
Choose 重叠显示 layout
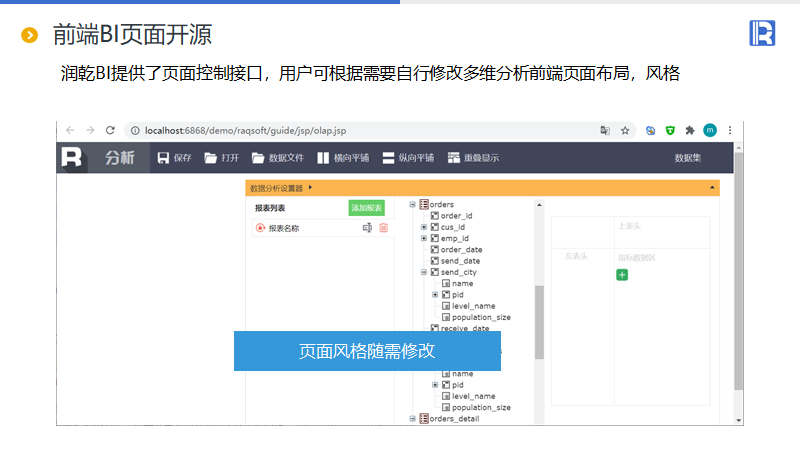click(481, 158)
